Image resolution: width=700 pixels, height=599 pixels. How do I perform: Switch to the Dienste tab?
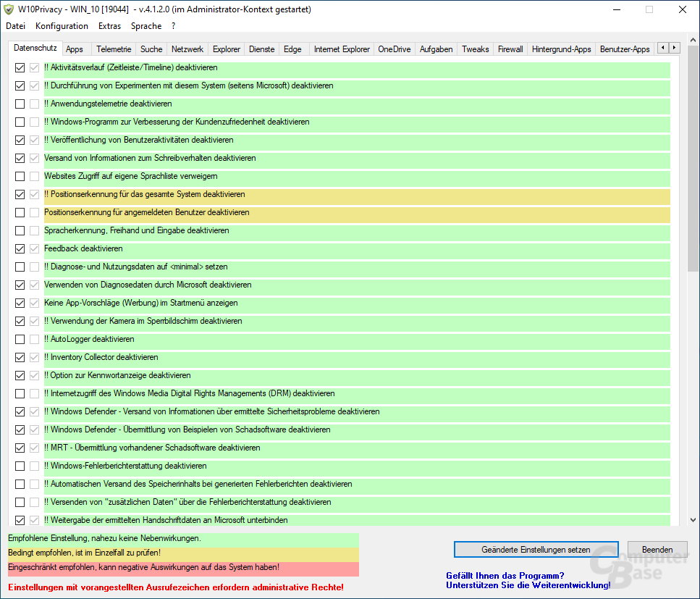pos(261,49)
